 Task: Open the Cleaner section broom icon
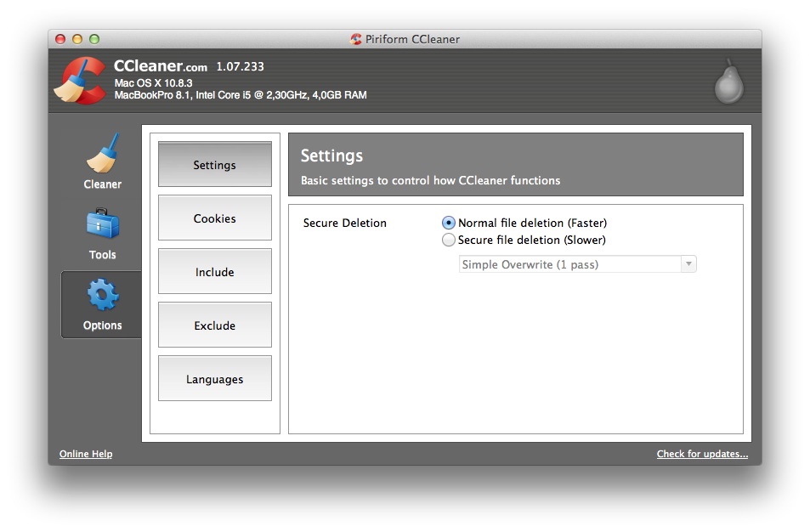[x=102, y=154]
